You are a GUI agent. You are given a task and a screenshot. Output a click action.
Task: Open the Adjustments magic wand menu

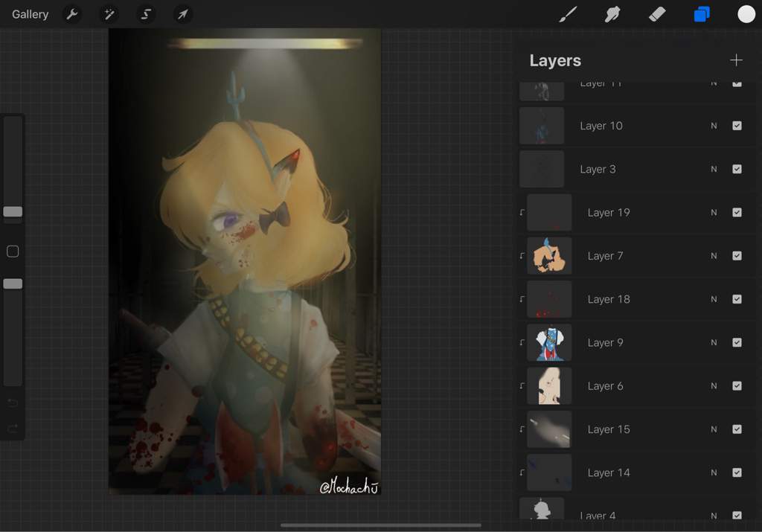109,15
